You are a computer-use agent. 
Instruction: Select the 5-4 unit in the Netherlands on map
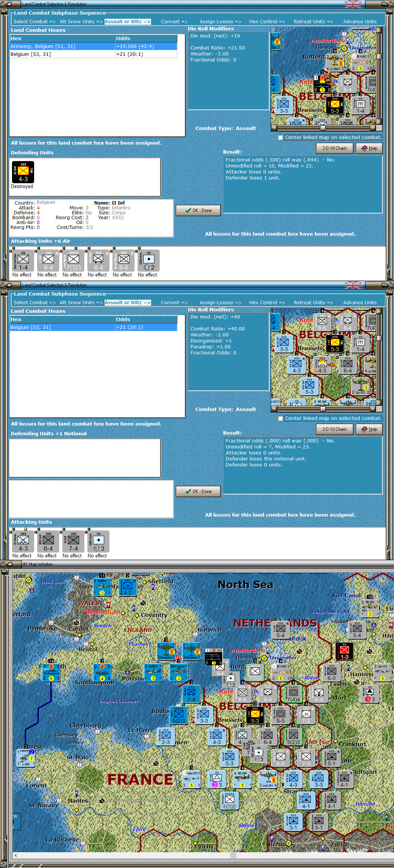[280, 630]
